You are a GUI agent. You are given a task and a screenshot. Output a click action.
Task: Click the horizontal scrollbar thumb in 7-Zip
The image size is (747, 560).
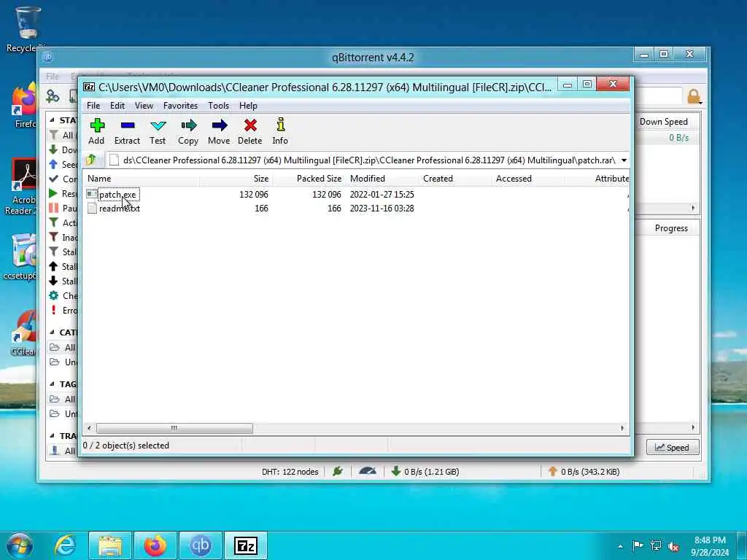point(174,428)
